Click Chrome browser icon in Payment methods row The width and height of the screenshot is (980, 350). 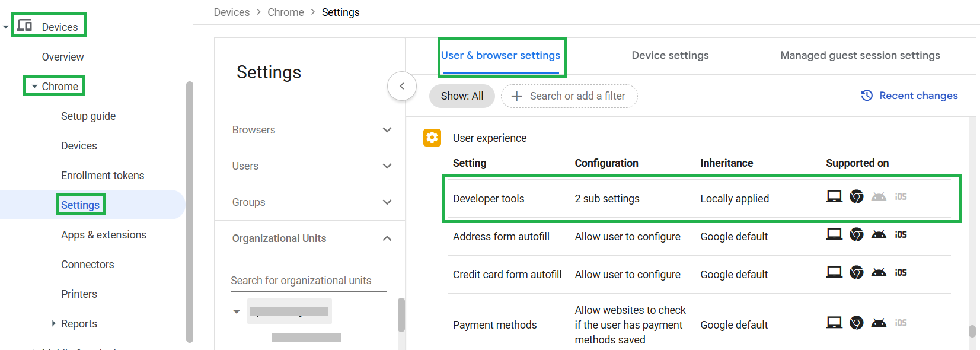[x=857, y=323]
